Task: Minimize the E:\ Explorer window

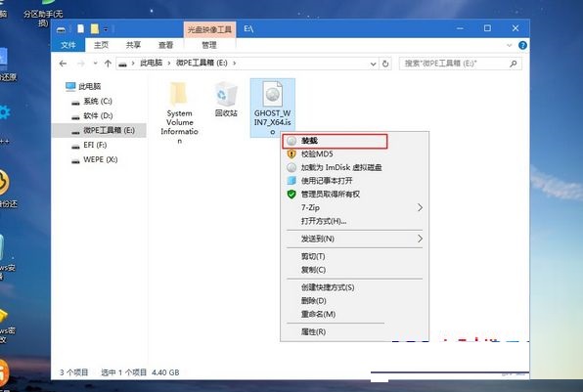Action: (x=460, y=28)
